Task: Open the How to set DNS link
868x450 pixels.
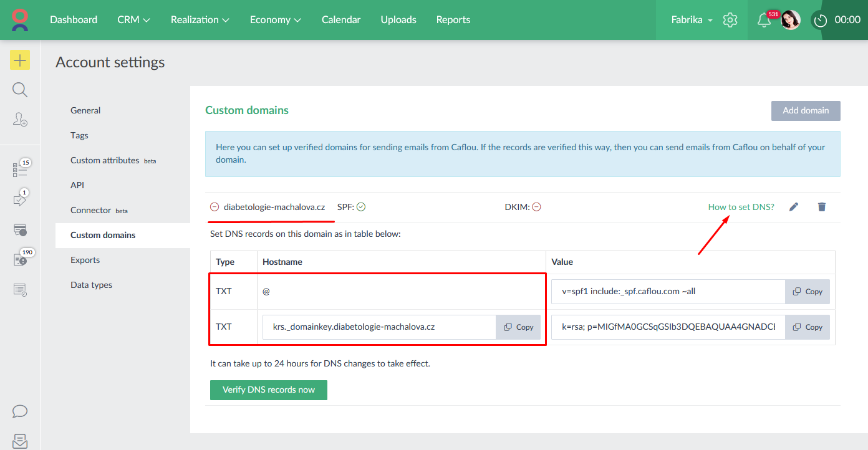Action: 741,207
